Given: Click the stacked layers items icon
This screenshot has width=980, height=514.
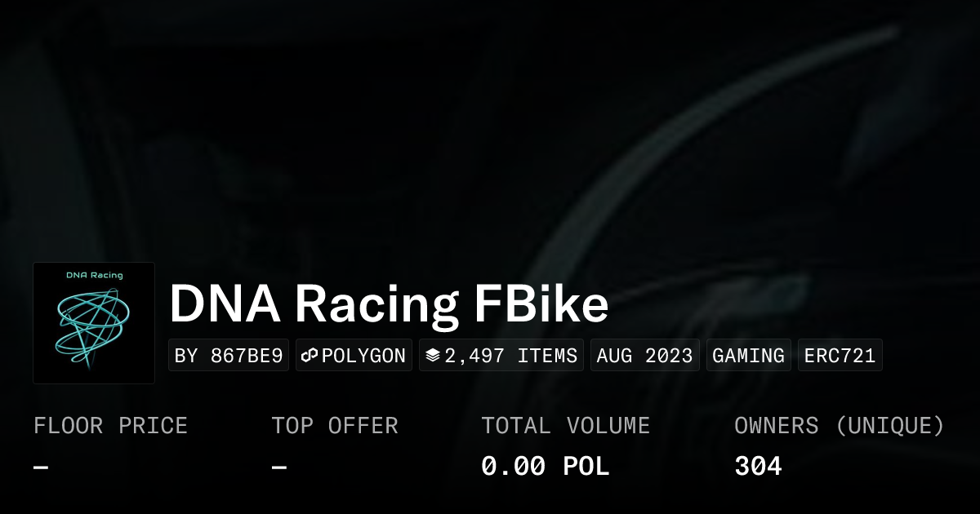Looking at the screenshot, I should (433, 356).
